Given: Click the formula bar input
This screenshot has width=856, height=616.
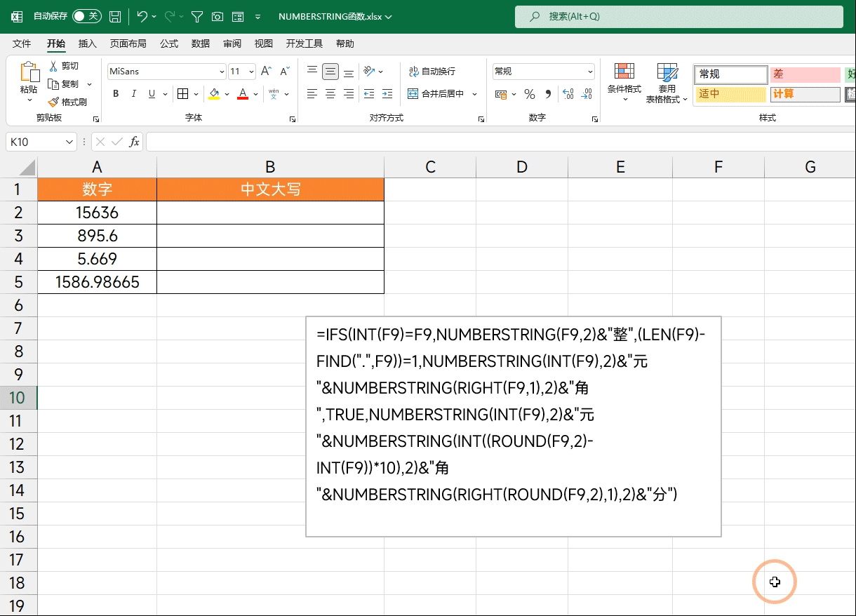Looking at the screenshot, I should [501, 142].
